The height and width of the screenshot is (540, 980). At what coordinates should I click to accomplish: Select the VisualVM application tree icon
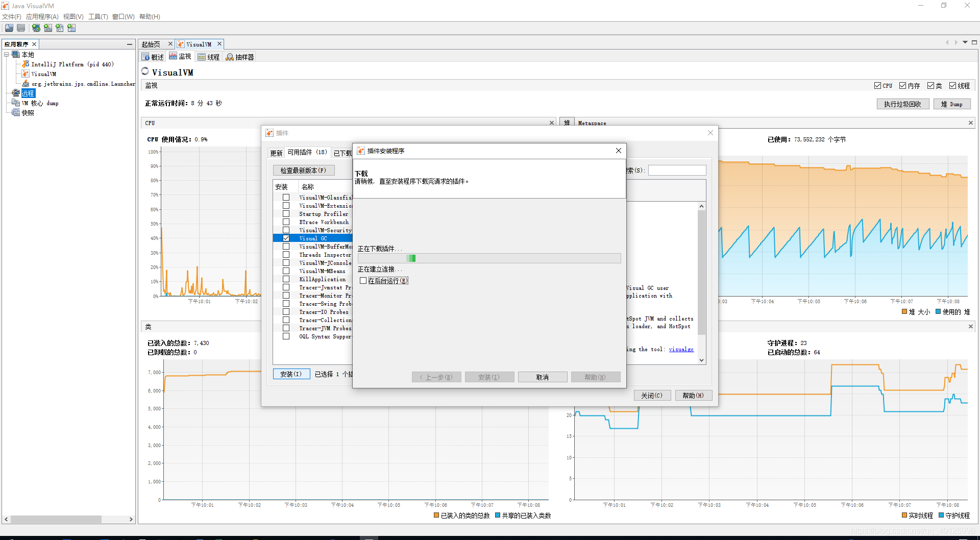pyautogui.click(x=26, y=74)
